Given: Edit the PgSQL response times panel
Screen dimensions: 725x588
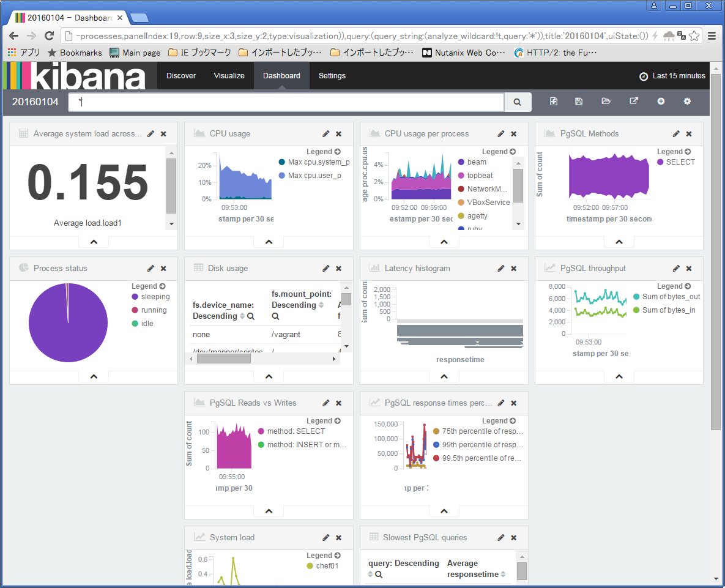Looking at the screenshot, I should click(x=500, y=403).
